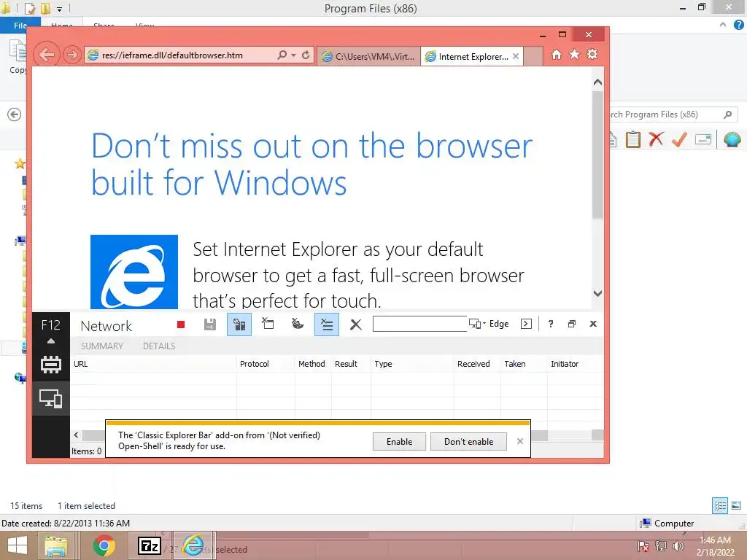The width and height of the screenshot is (747, 560).
Task: Go back in Internet Explorer
Action: [x=46, y=55]
